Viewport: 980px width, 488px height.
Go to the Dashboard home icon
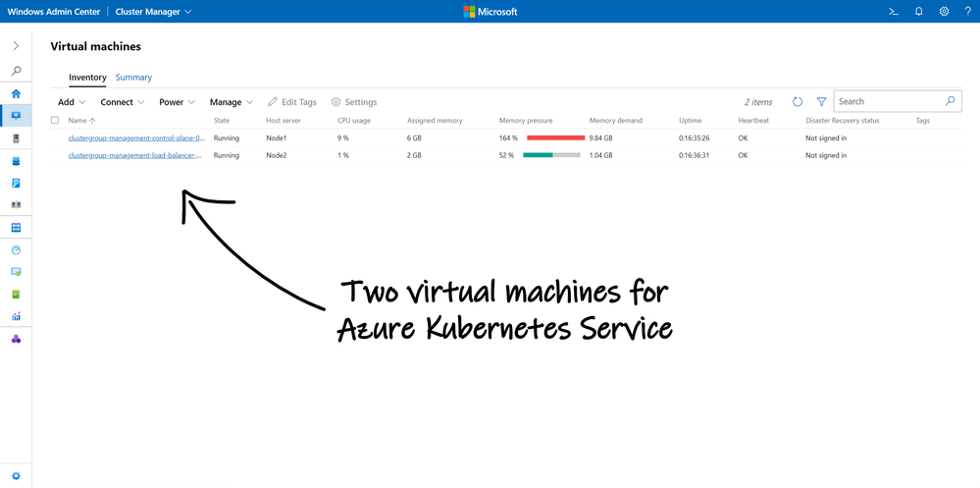click(17, 94)
